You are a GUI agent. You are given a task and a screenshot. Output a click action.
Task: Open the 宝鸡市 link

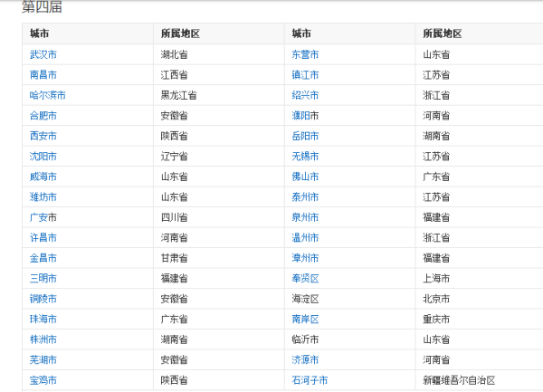click(43, 380)
